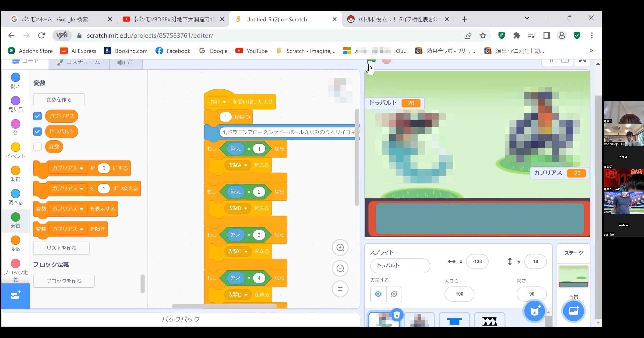The height and width of the screenshot is (338, 644).
Task: Click the green flag to run
Action: point(372,61)
